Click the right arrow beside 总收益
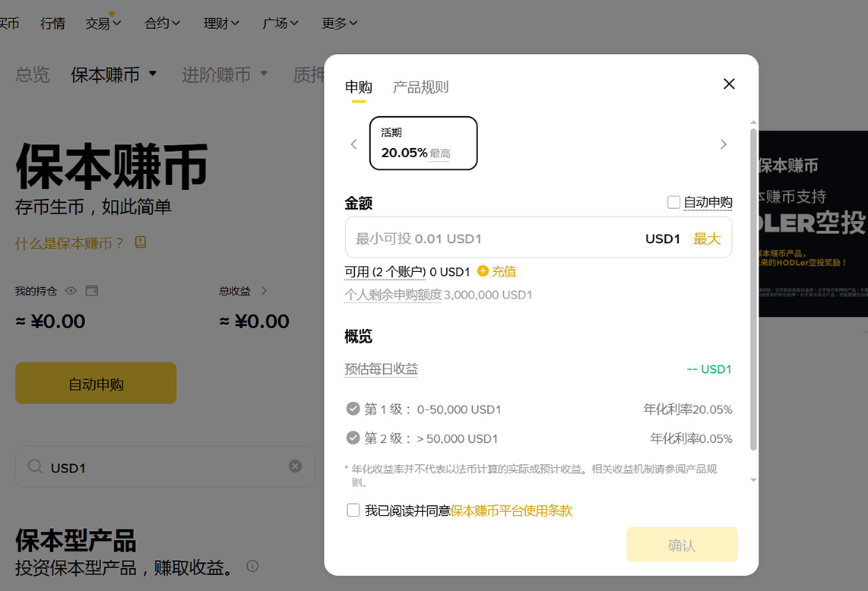This screenshot has width=868, height=591. 265,291
